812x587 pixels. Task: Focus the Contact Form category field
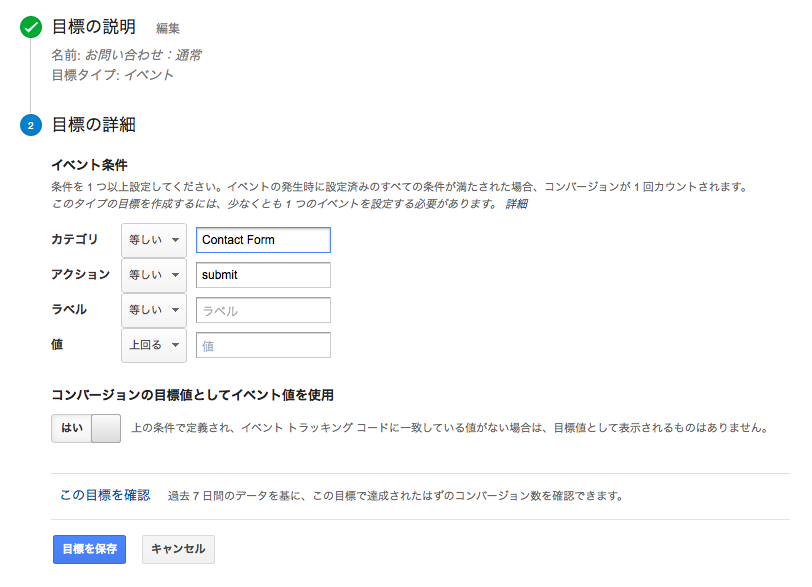point(263,240)
